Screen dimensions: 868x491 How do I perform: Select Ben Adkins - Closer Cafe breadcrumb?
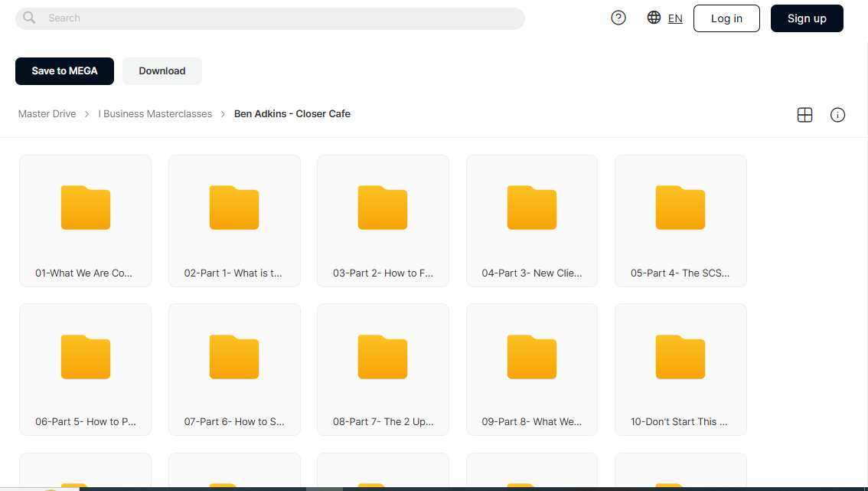292,113
